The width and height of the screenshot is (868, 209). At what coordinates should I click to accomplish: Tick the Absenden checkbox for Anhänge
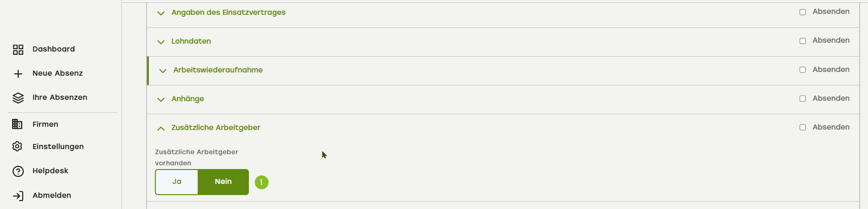coord(802,98)
